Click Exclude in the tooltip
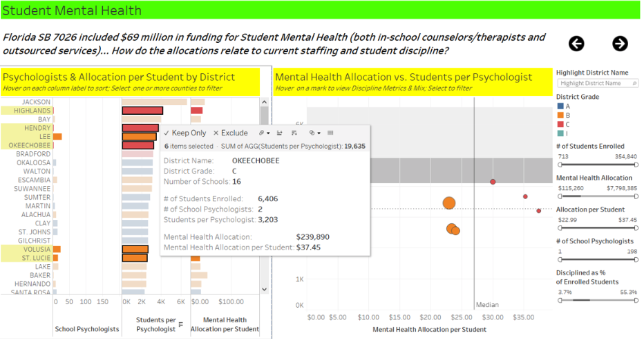This screenshot has height=345, width=644. coord(230,133)
